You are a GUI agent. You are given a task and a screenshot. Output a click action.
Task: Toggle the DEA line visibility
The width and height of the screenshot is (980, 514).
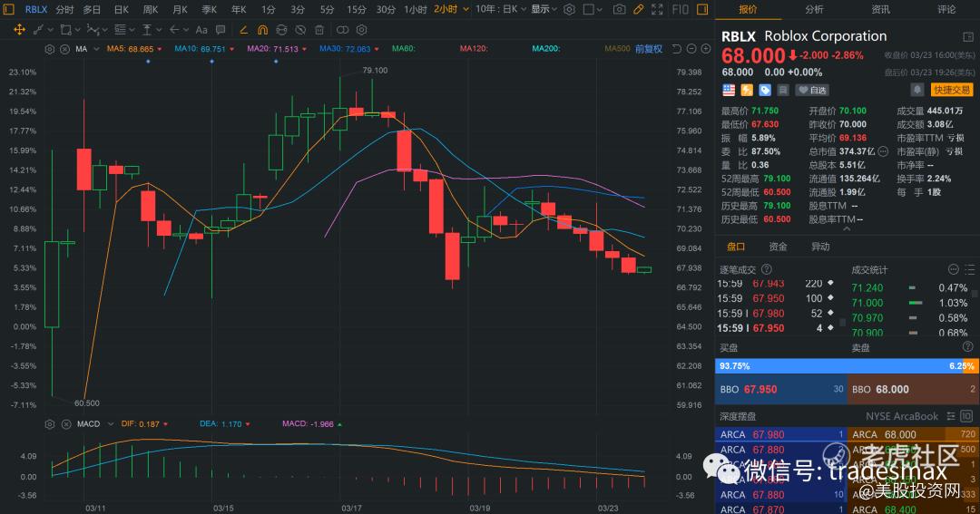click(224, 424)
